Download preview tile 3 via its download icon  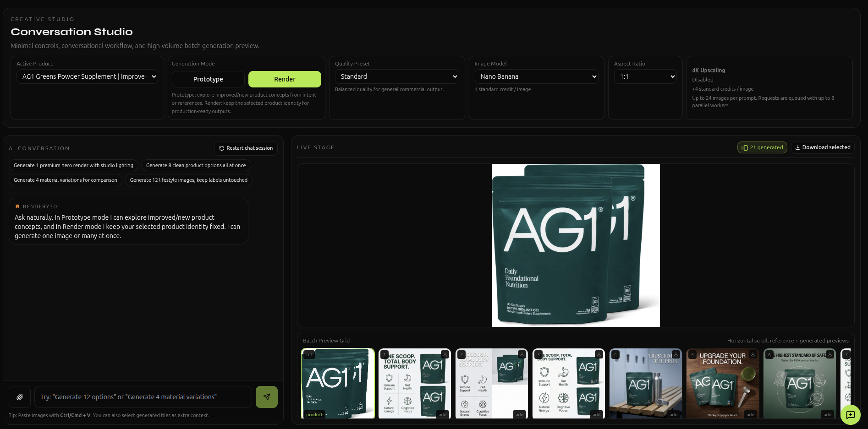click(x=599, y=354)
